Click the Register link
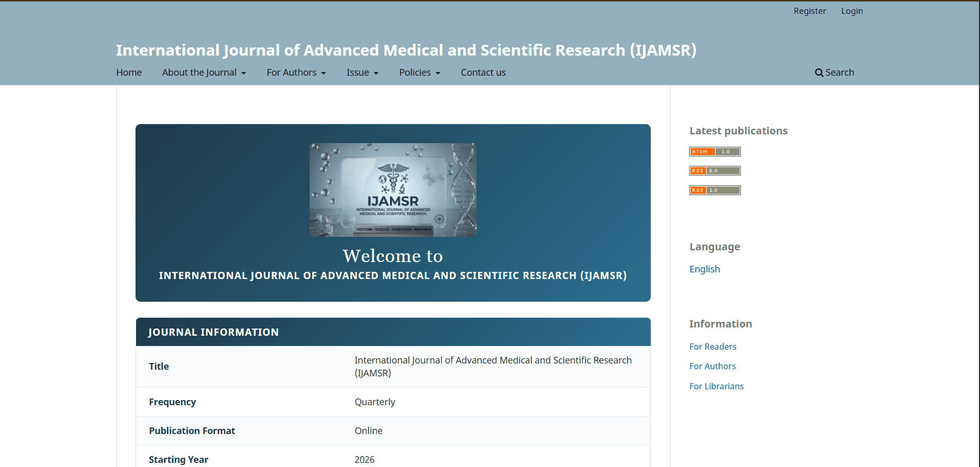The image size is (980, 467). [x=809, y=11]
